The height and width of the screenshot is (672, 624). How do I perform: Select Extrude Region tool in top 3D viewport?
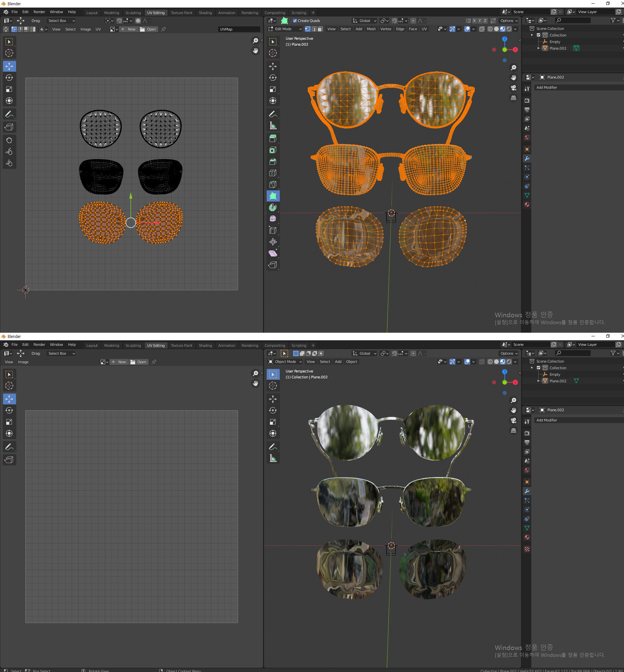point(273,138)
